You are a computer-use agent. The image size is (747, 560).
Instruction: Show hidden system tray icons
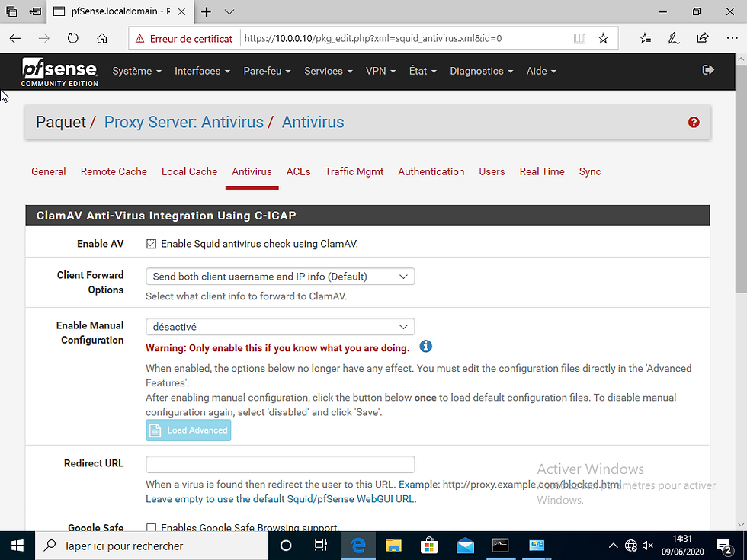pyautogui.click(x=613, y=546)
